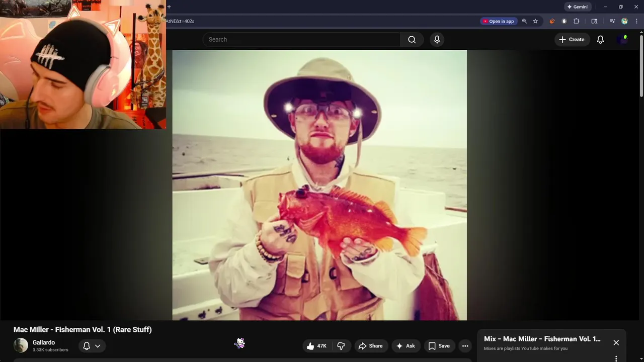Click the video title text

pos(83,330)
